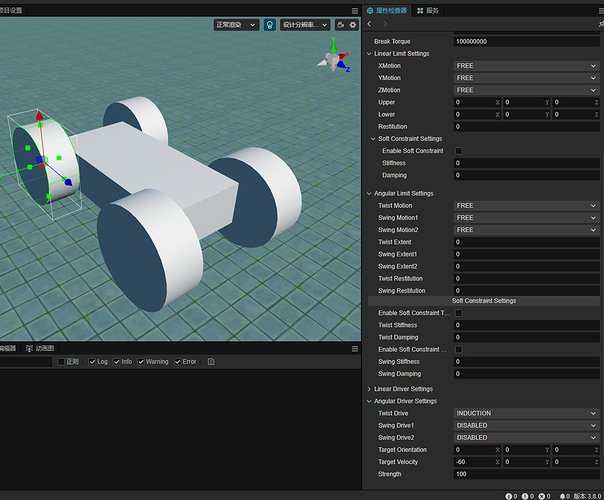The image size is (604, 500).
Task: Toggle the Error filter checkbox
Action: coord(178,362)
